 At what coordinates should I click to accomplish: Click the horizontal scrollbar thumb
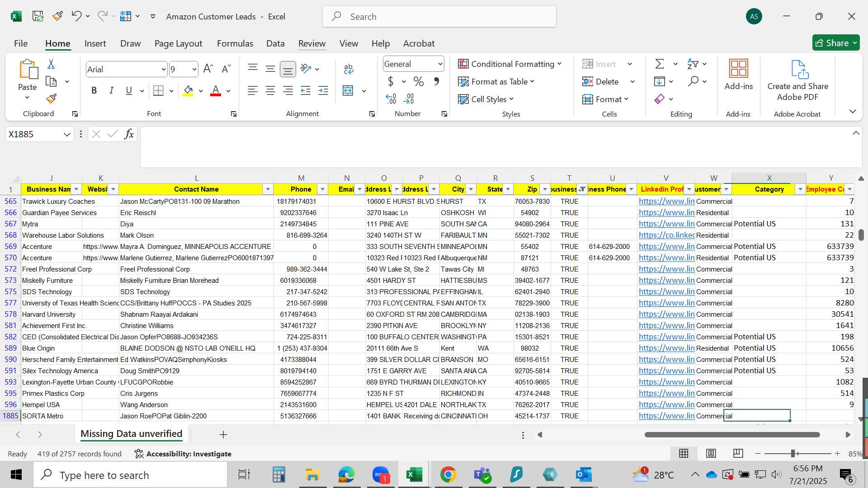[732, 435]
